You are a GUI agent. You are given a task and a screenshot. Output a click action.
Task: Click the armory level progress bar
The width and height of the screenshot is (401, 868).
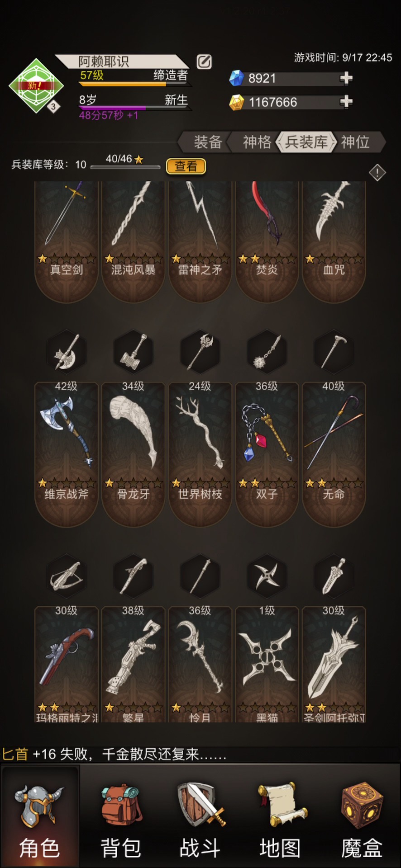(125, 167)
